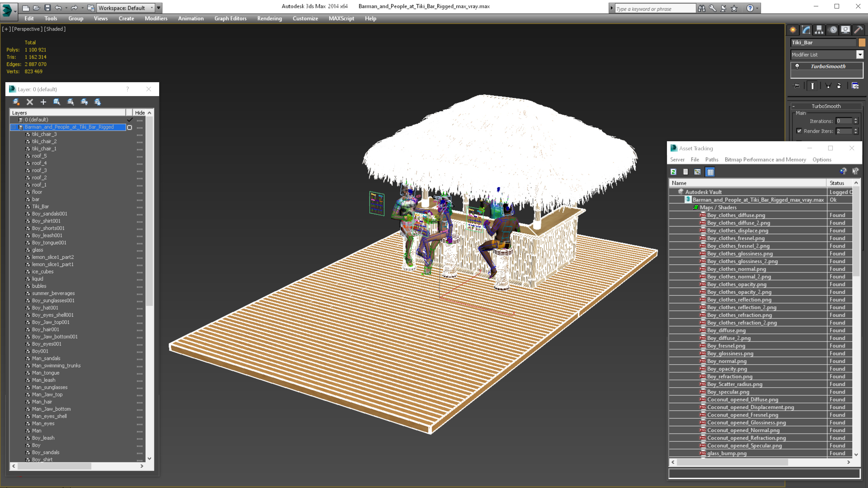This screenshot has width=868, height=488.
Task: Collapse Barman_and_People_at_Tiki_Bar_Rigged layer tree
Action: point(14,127)
